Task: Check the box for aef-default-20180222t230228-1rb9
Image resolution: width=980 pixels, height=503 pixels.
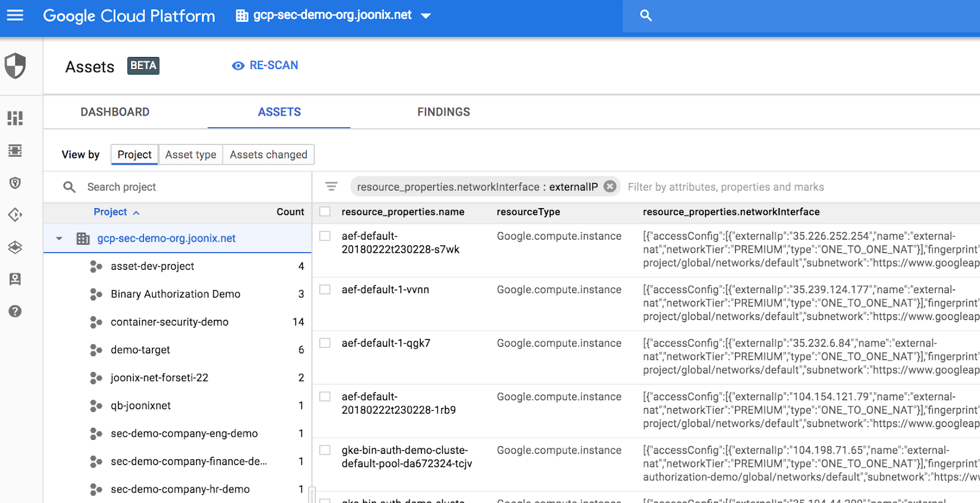Action: 325,397
